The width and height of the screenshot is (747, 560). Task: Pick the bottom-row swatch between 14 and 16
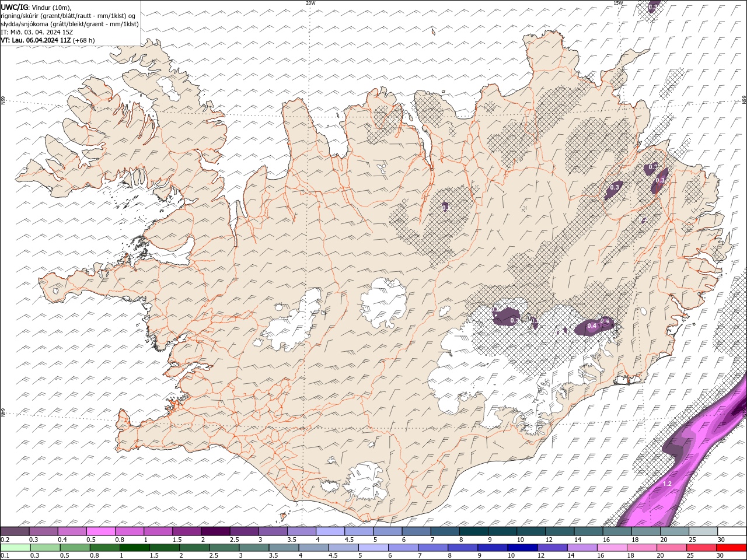point(582,547)
